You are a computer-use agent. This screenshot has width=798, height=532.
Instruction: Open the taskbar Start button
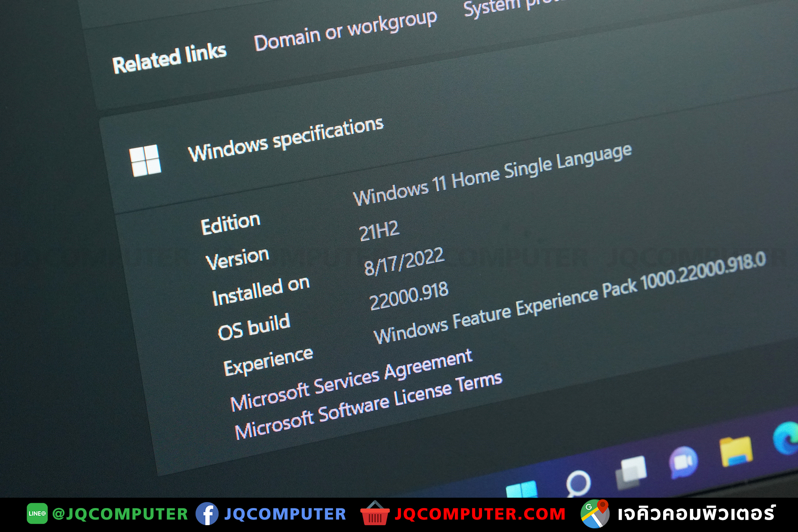click(x=521, y=489)
